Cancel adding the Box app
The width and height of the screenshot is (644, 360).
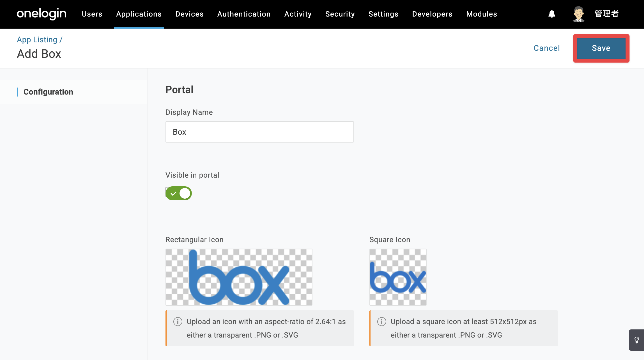click(547, 48)
